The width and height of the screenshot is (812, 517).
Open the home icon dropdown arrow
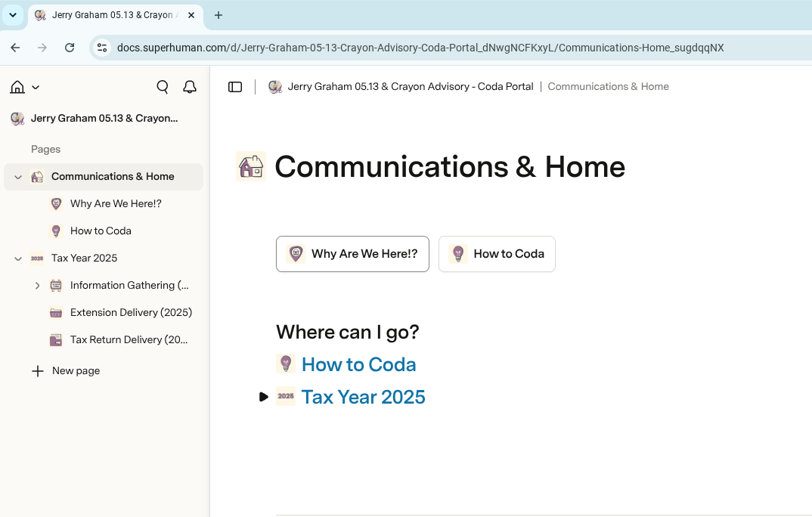pyautogui.click(x=36, y=88)
